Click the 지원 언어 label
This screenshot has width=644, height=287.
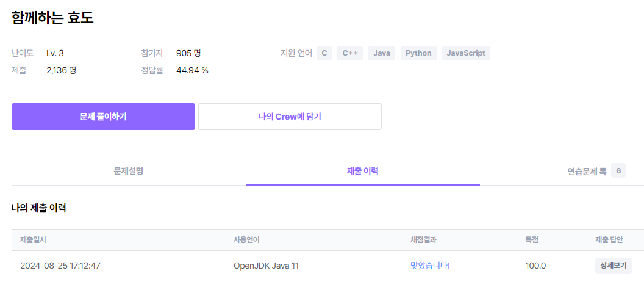[296, 53]
